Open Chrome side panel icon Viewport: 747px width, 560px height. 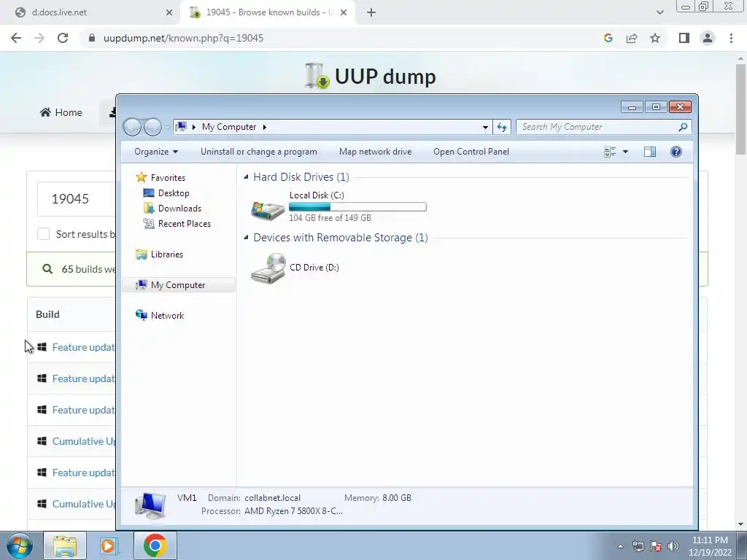pos(684,38)
